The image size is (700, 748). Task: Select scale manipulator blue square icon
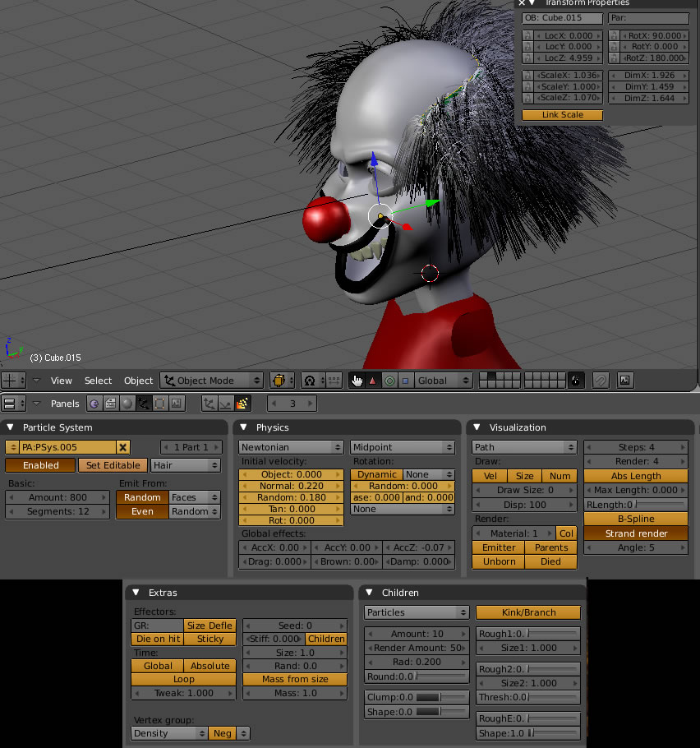(405, 381)
